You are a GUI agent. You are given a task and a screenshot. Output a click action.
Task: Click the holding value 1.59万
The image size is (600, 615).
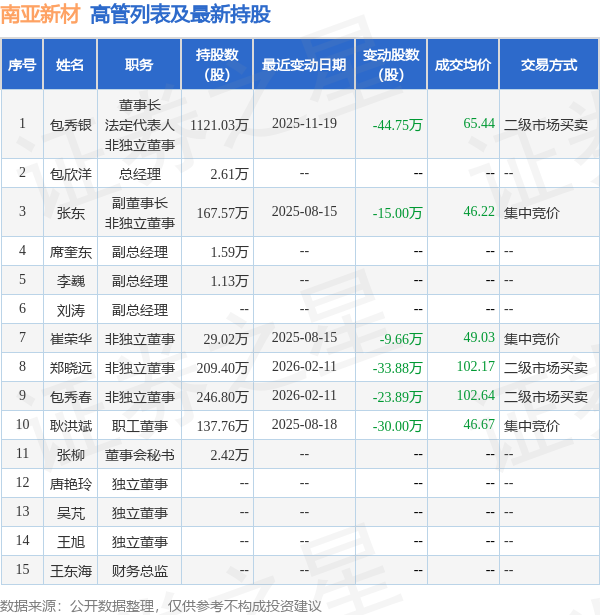(229, 252)
